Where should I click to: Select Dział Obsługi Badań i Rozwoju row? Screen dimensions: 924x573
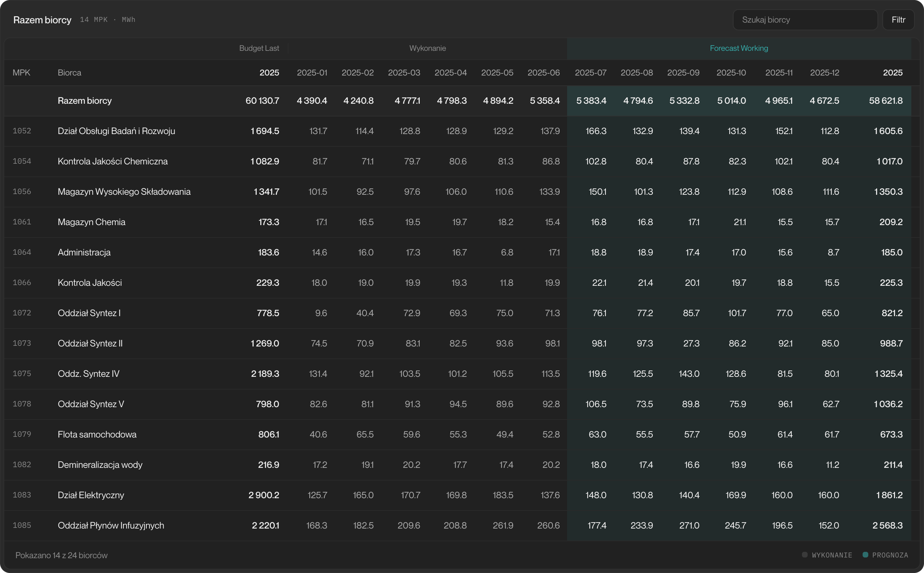(x=462, y=131)
